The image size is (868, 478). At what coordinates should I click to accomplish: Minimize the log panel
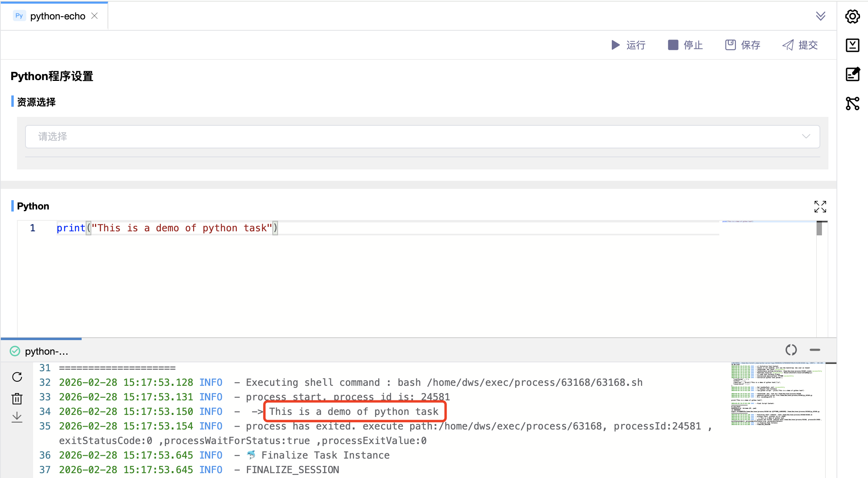tap(815, 350)
